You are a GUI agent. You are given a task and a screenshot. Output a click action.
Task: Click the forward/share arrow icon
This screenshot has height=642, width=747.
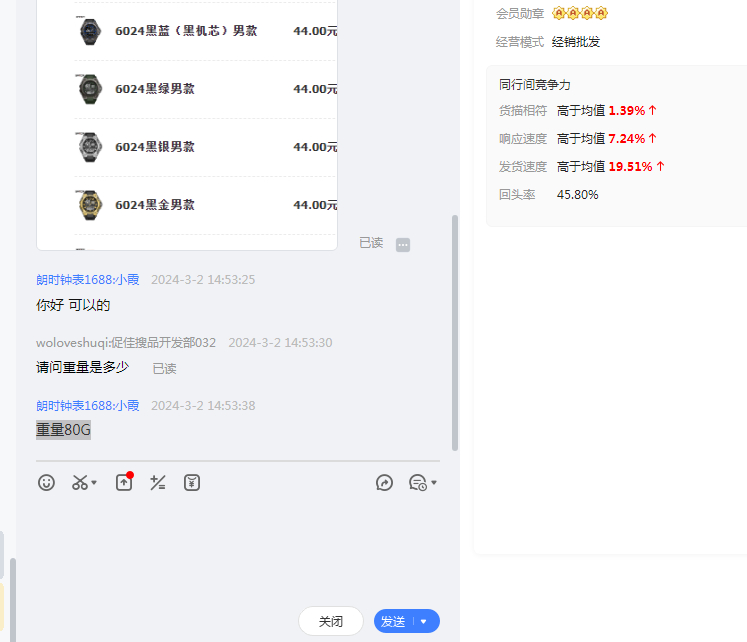click(x=384, y=483)
